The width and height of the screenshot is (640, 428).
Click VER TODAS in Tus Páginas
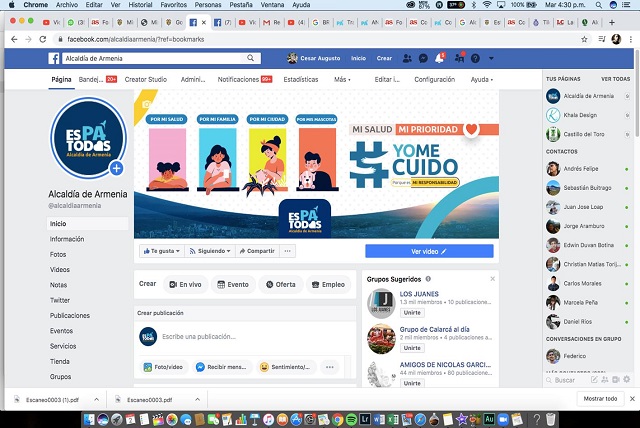click(x=616, y=79)
